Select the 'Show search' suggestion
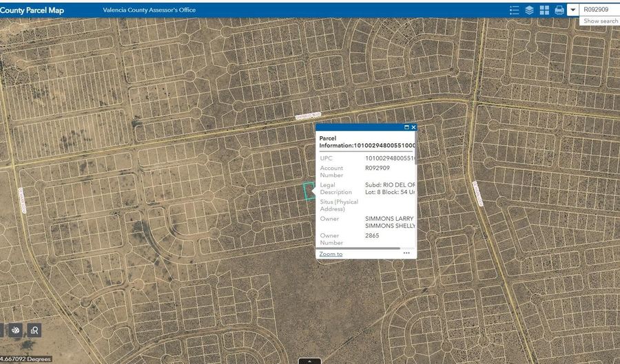The image size is (620, 364). point(600,21)
